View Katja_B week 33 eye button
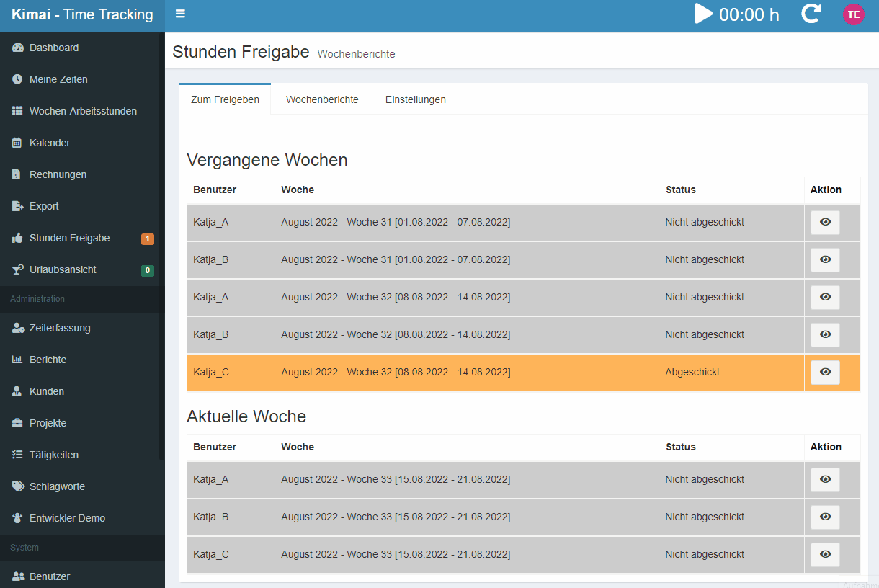The image size is (879, 588). coord(825,517)
